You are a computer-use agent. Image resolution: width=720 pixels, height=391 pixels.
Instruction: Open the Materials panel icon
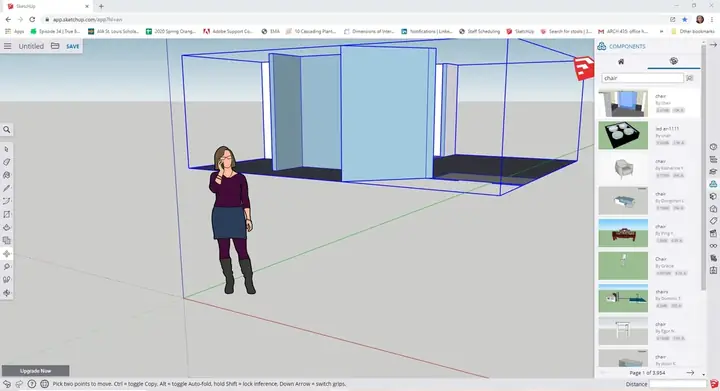click(713, 196)
